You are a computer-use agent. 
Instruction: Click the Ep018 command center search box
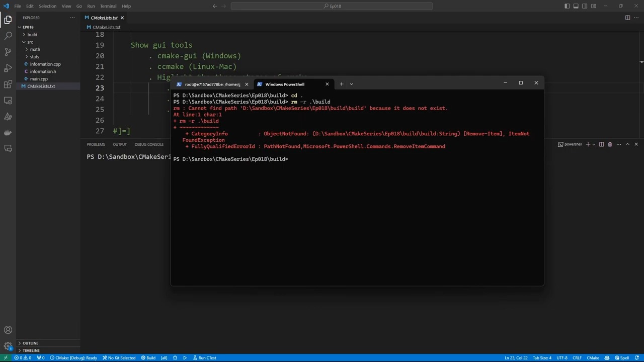[x=332, y=6]
